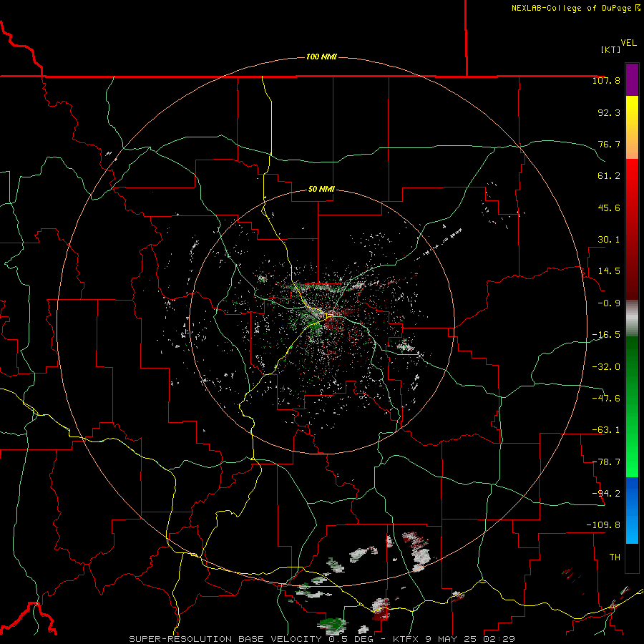Click the VEL legend title
Screen dimensions: 644x644
pyautogui.click(x=628, y=43)
